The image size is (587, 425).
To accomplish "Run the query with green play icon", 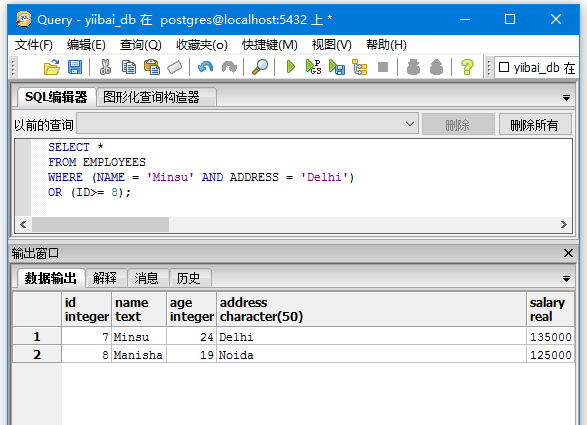I will 291,67.
